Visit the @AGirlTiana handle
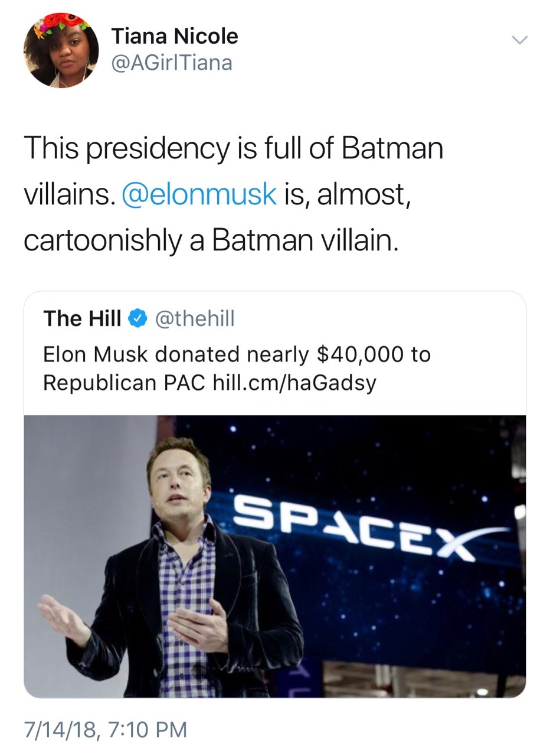 coord(172,63)
